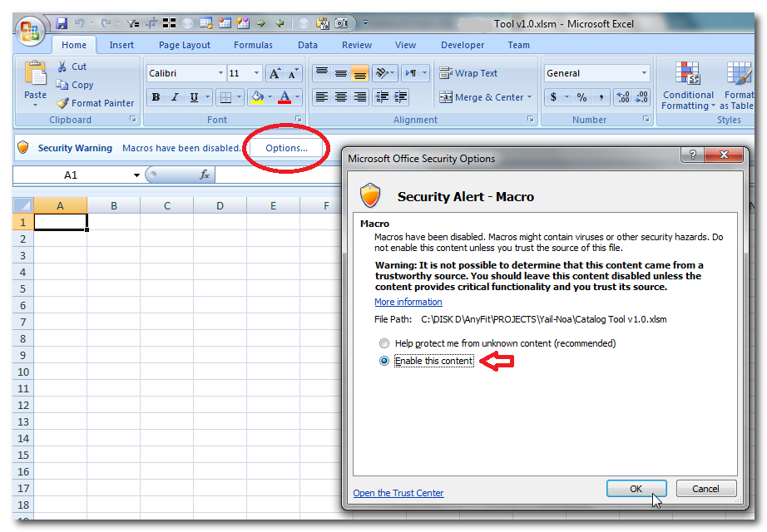Apply bold formatting
The image size is (767, 532).
point(156,97)
